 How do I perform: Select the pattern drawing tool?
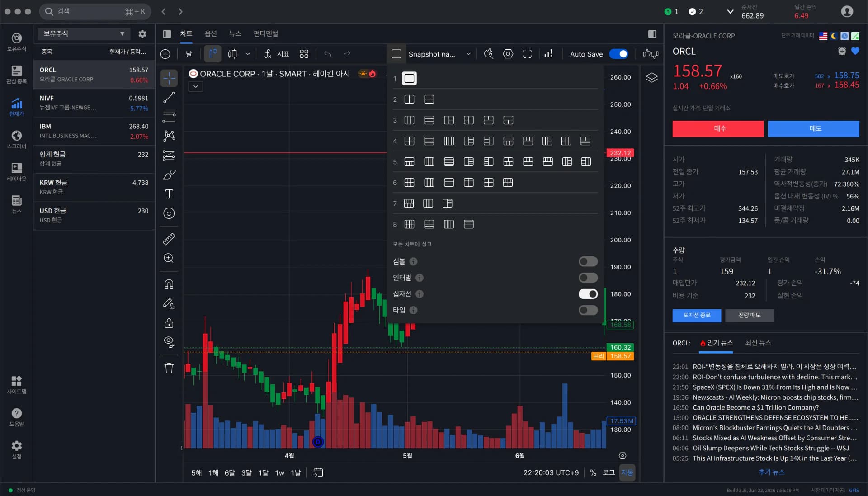[169, 136]
